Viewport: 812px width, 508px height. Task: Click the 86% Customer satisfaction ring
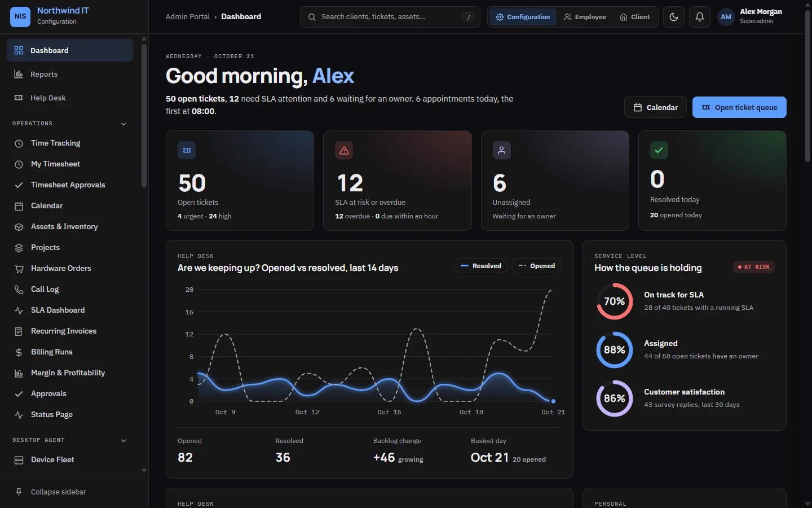(x=615, y=398)
